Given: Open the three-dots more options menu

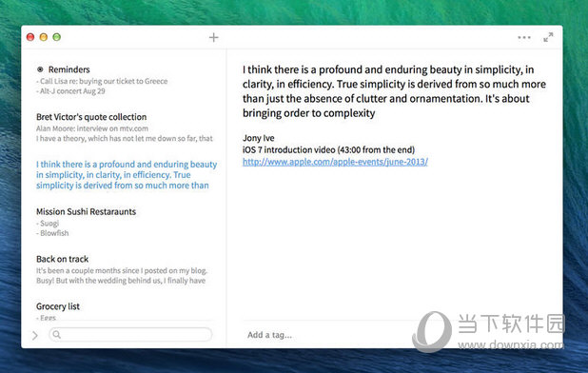Looking at the screenshot, I should [524, 37].
